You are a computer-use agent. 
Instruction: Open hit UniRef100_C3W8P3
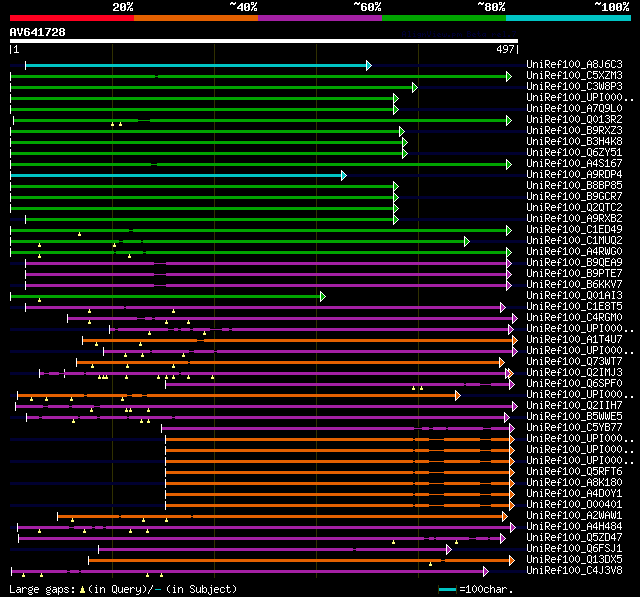(574, 87)
